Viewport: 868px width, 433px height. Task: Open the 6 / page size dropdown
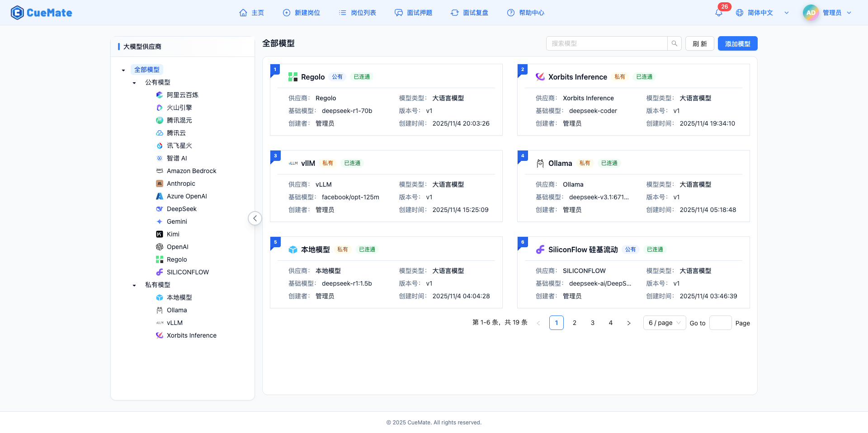coord(664,323)
